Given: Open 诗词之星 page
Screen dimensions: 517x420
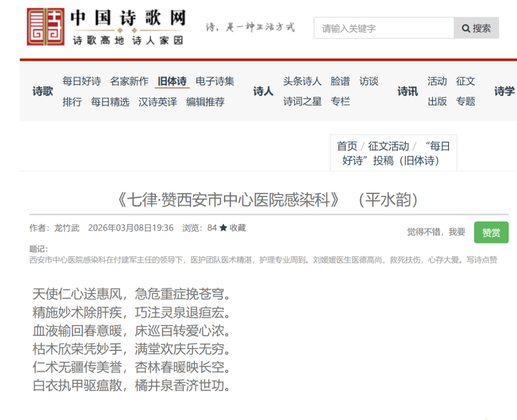Looking at the screenshot, I should tap(302, 102).
